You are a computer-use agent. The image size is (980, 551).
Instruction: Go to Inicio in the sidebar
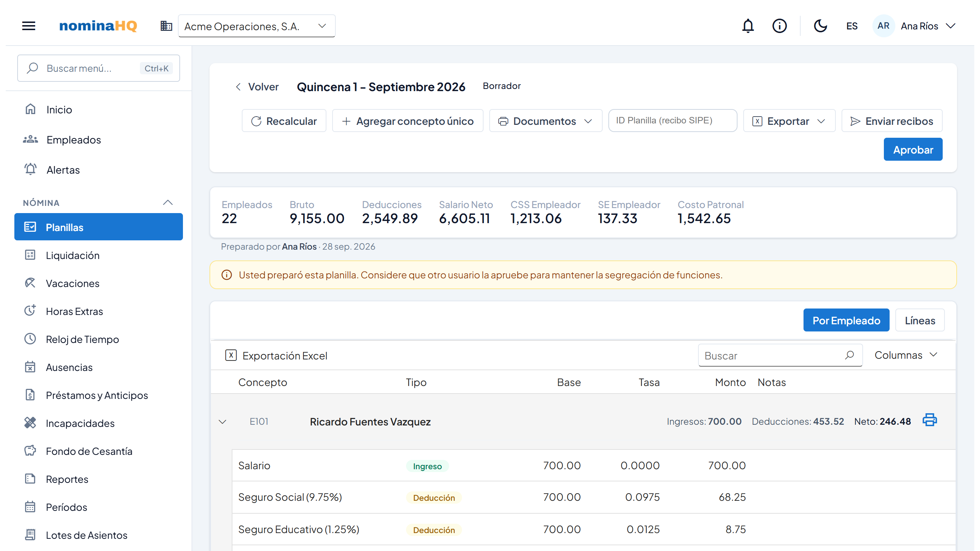pos(99,110)
